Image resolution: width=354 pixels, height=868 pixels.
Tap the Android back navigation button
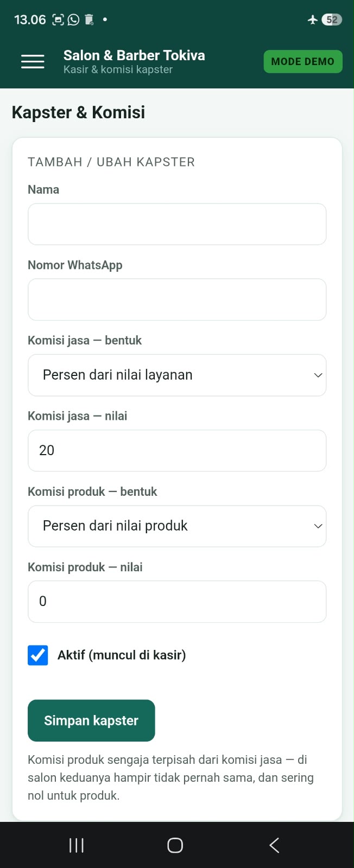[274, 845]
